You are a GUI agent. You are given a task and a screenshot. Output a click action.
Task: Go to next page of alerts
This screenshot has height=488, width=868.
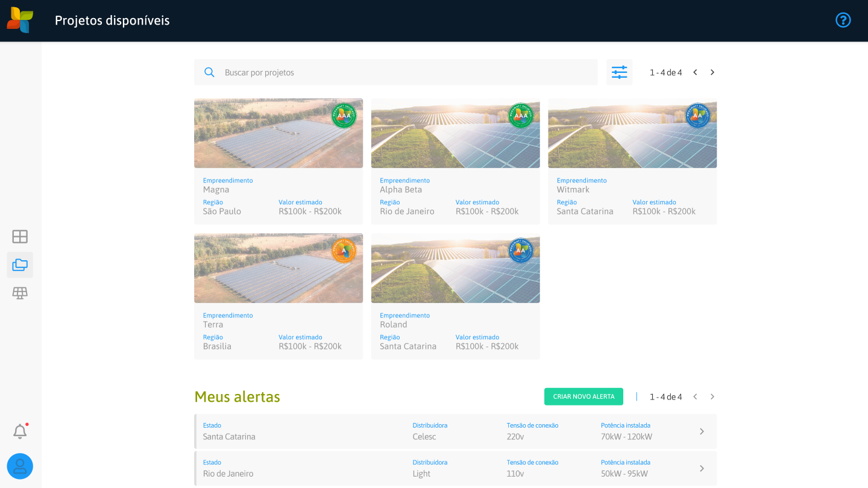pos(712,396)
